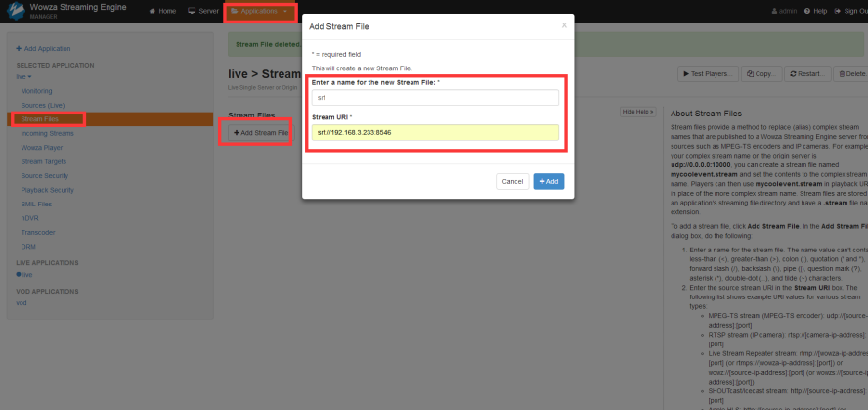Viewport: 868px width, 410px height.
Task: Click the Wowza Streaming Engine logo
Action: 16,11
